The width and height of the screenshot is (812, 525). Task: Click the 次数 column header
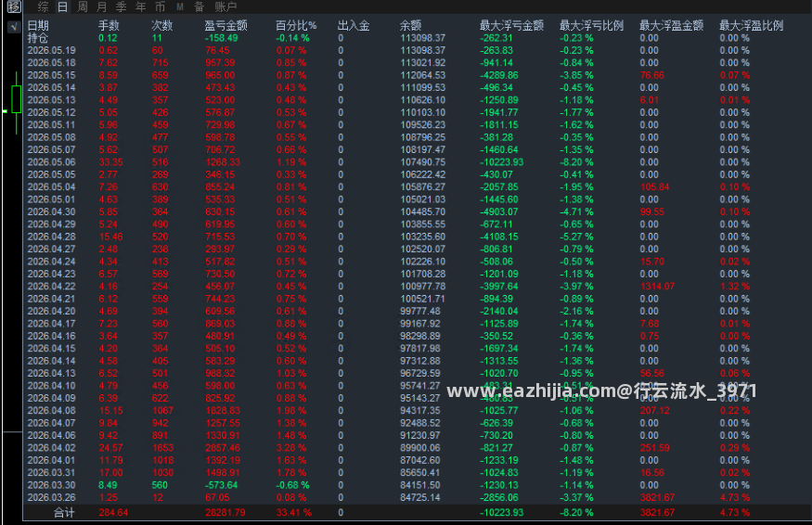tap(161, 25)
